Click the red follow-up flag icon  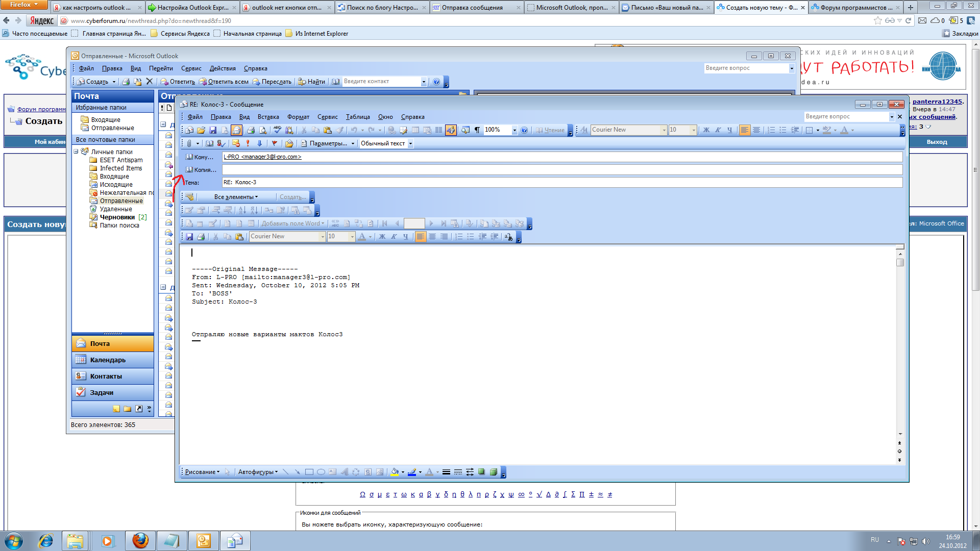274,143
